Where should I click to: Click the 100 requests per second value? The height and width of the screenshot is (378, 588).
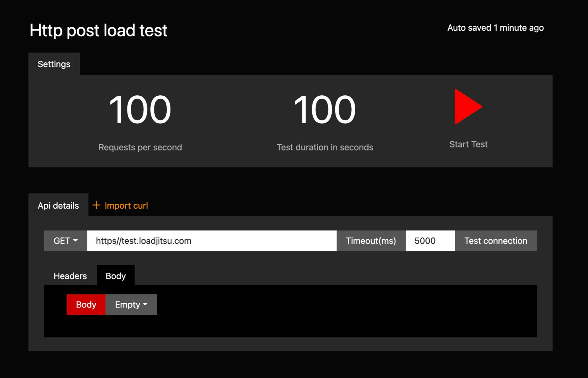(140, 109)
